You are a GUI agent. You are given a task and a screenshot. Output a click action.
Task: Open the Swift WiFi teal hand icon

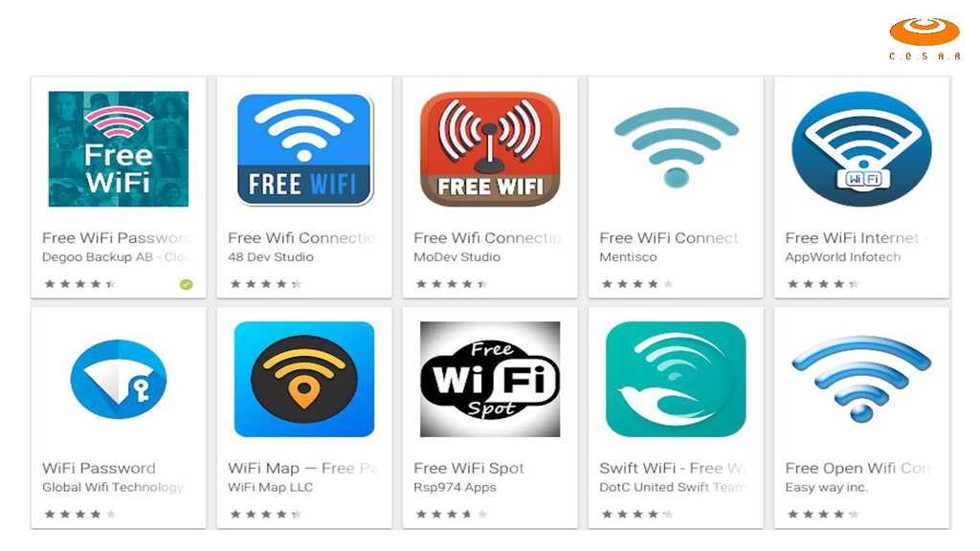click(676, 379)
